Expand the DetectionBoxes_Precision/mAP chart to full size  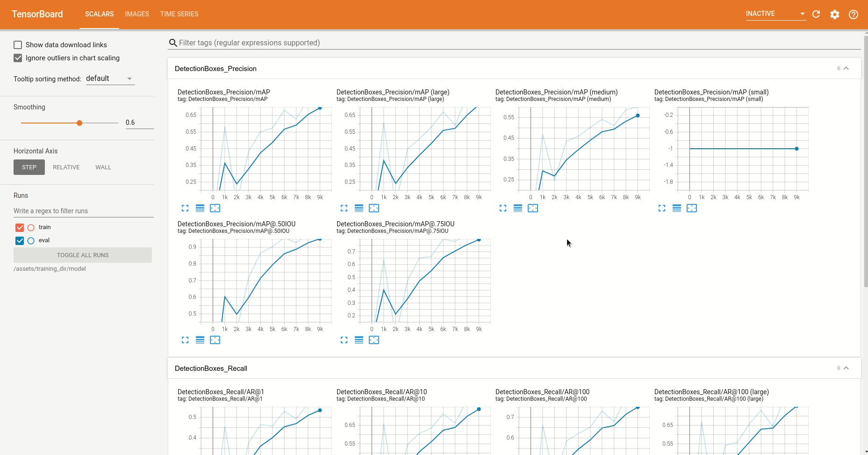tap(185, 208)
